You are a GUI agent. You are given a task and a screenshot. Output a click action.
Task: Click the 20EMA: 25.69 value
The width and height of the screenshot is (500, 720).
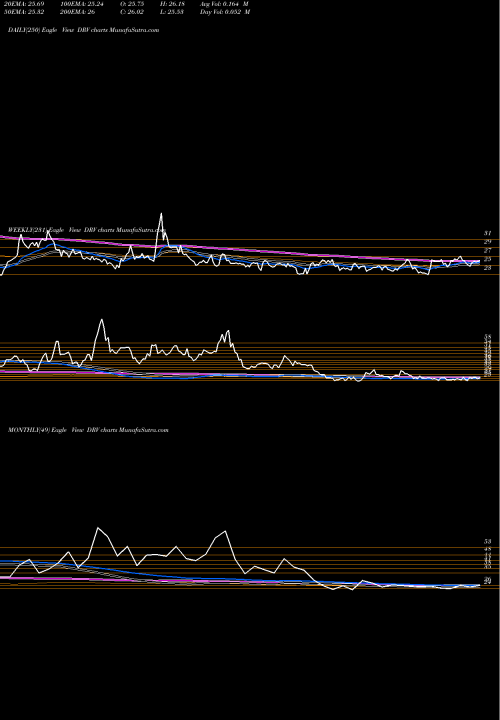(24, 4)
